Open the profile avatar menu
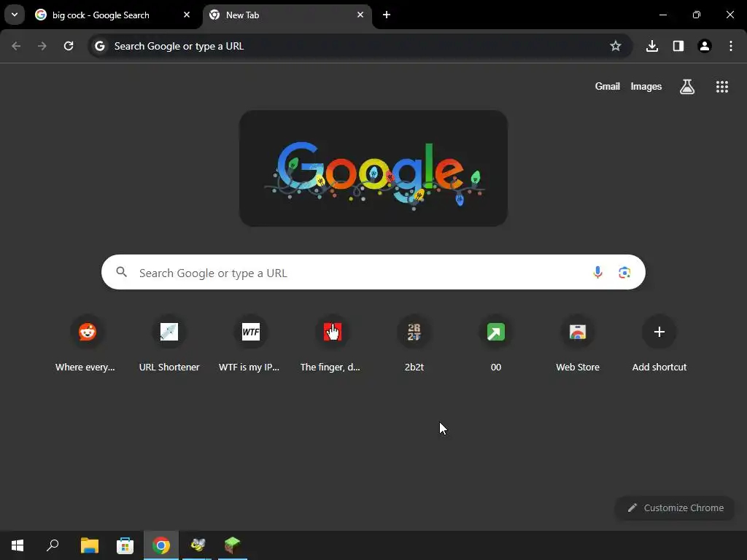Screen dimensions: 747x560 [x=705, y=46]
